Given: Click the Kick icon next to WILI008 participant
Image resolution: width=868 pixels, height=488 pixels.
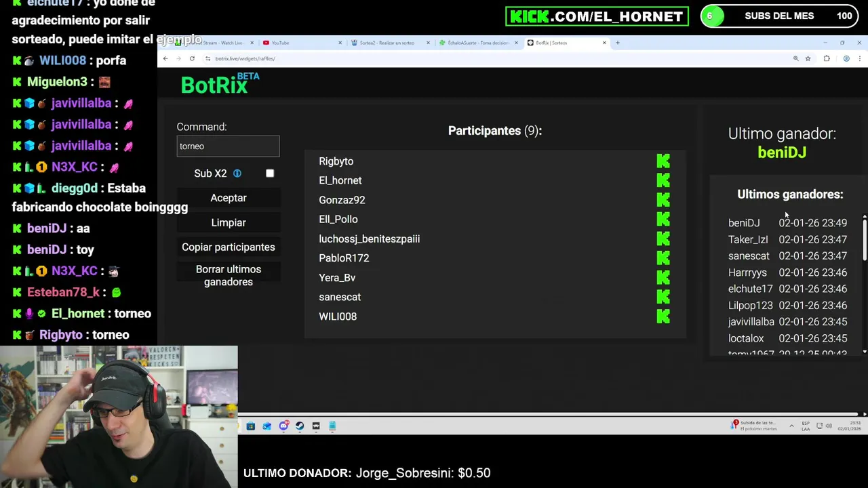Looking at the screenshot, I should (663, 317).
